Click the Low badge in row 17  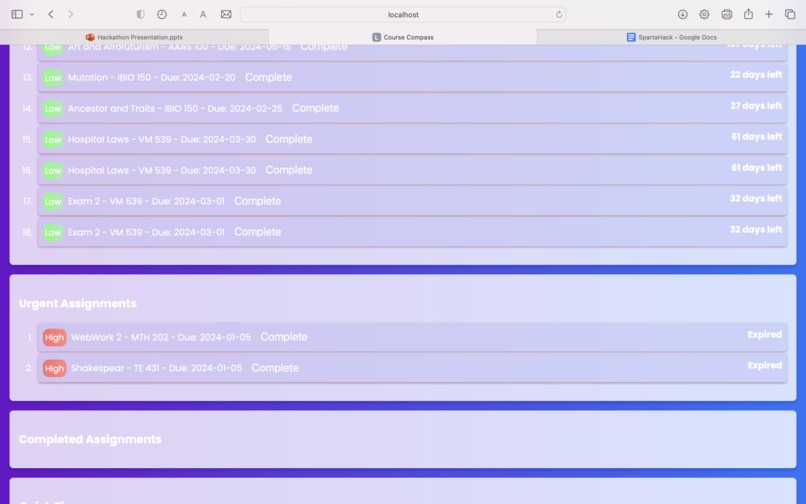tap(52, 201)
